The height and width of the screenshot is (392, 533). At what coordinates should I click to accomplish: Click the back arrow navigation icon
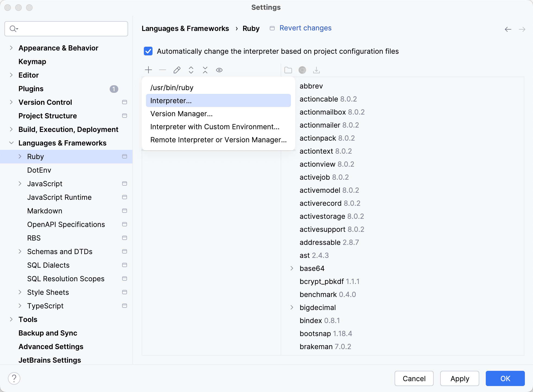click(x=508, y=29)
